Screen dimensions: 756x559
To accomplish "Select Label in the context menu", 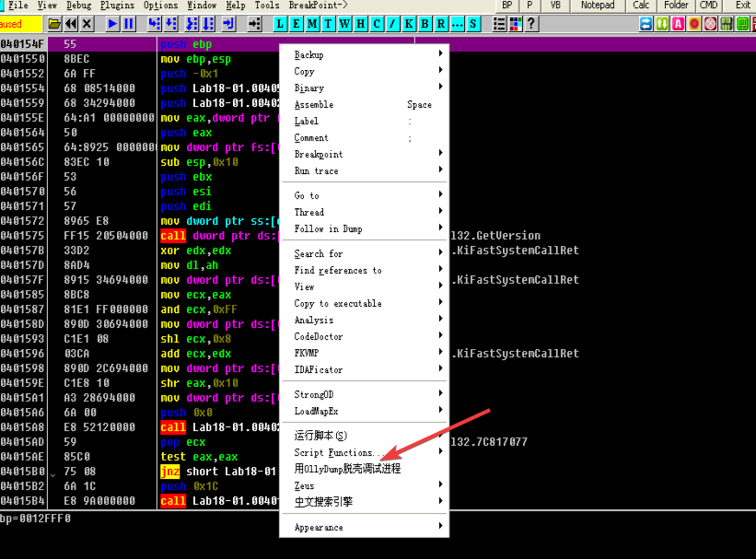I will 365,121.
